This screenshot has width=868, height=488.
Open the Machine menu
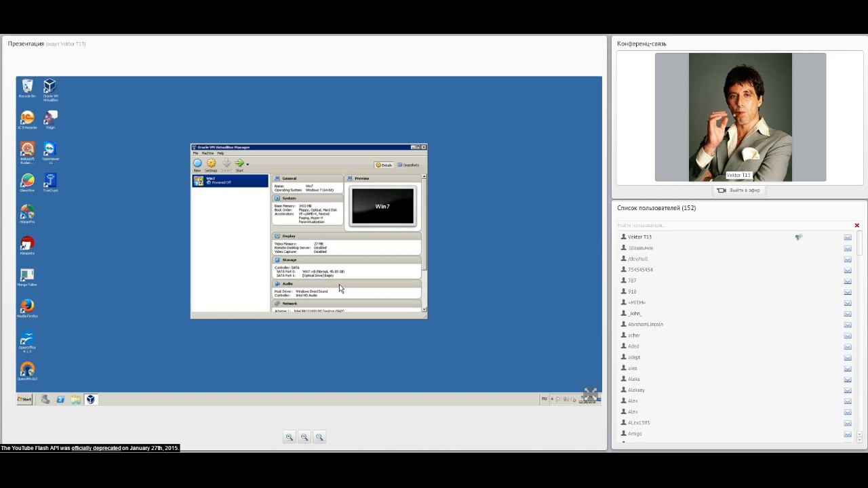tap(208, 153)
